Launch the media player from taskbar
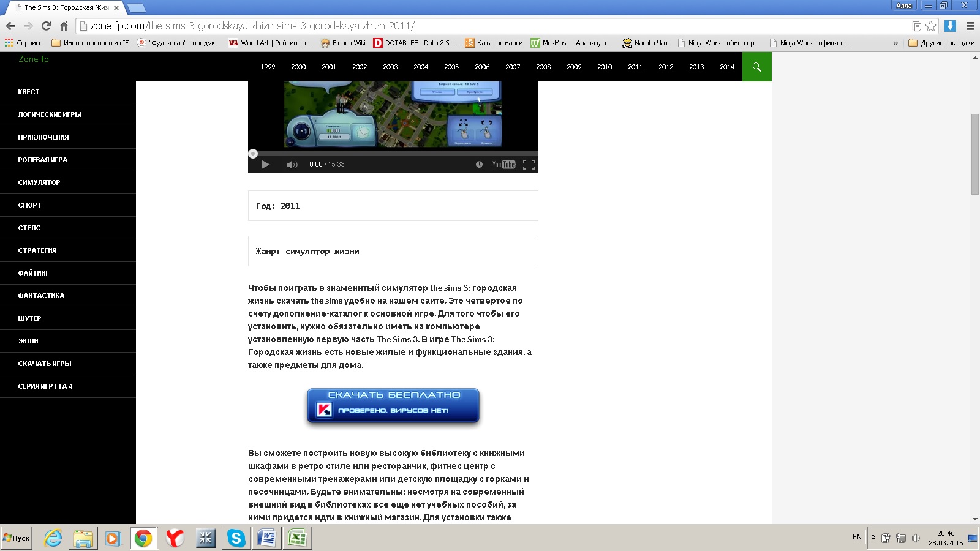 pos(113,538)
